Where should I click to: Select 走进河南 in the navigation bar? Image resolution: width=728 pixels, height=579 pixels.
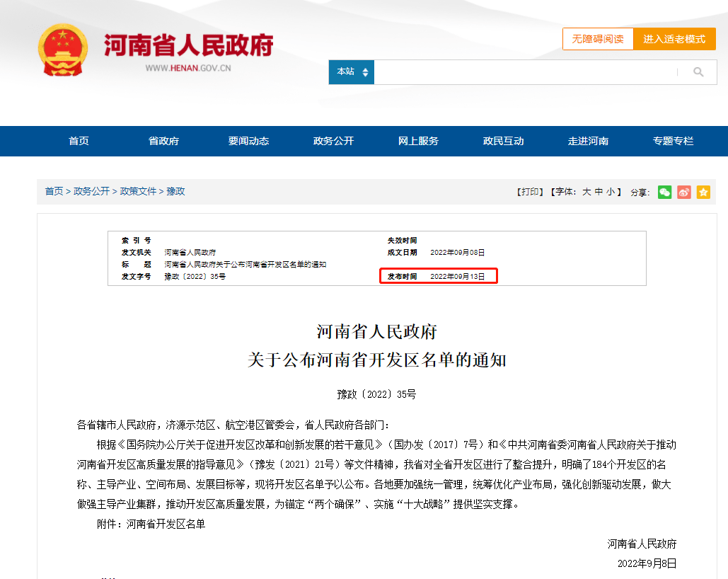pyautogui.click(x=588, y=141)
